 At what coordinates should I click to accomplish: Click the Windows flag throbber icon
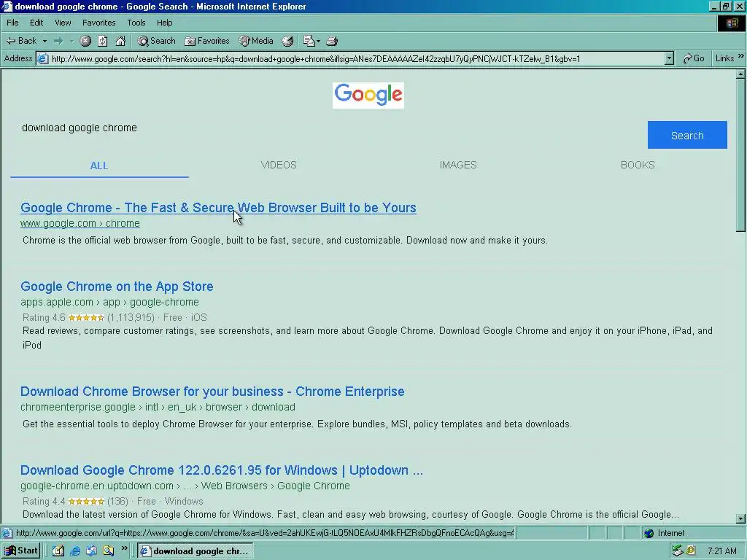click(x=731, y=23)
